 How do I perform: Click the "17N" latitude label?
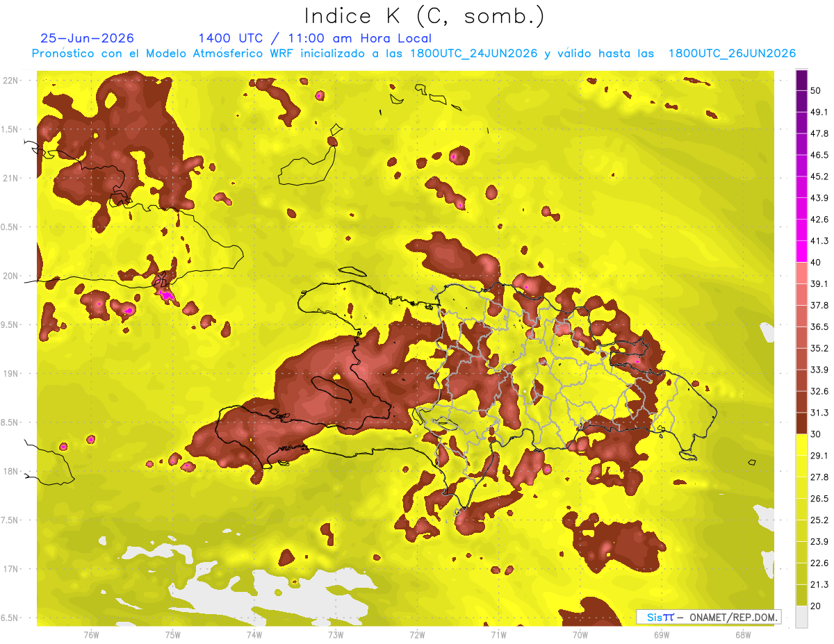point(10,569)
